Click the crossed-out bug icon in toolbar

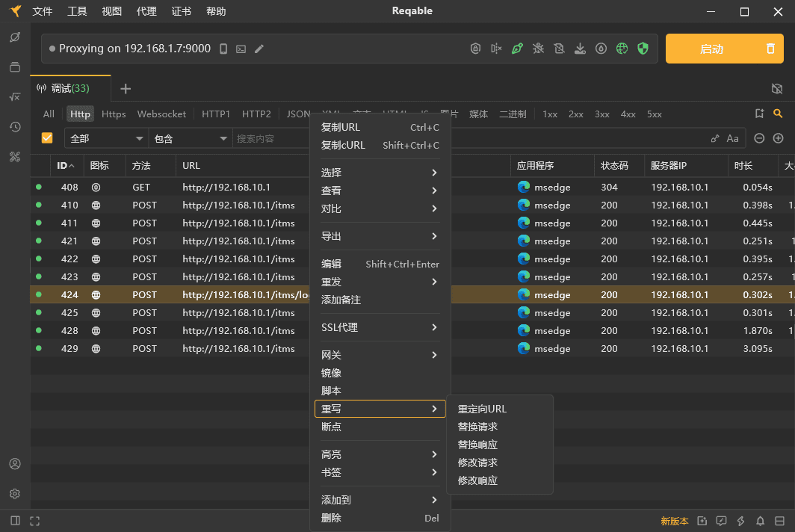coord(538,49)
